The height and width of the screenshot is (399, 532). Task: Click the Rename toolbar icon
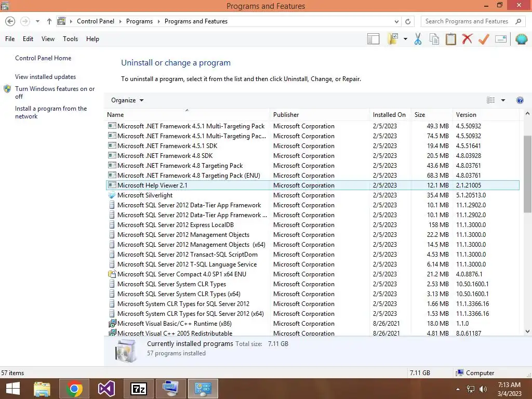[501, 39]
